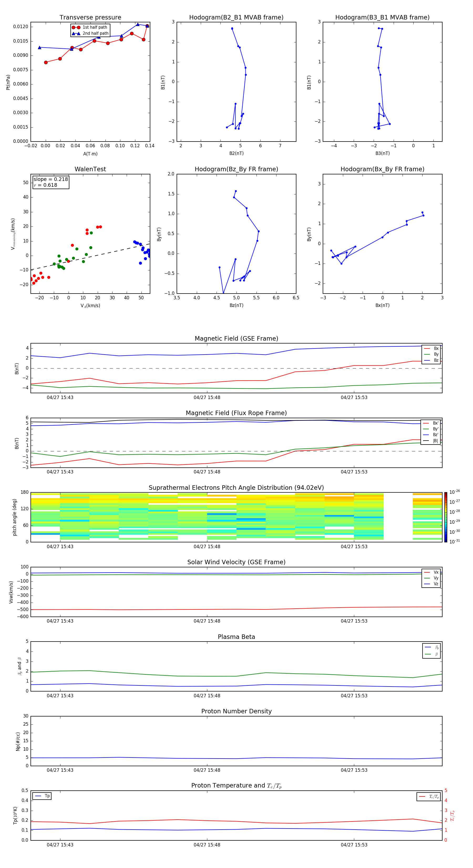Select the 'Tp' legend entry
This screenshot has width=473, height=868.
click(x=42, y=796)
